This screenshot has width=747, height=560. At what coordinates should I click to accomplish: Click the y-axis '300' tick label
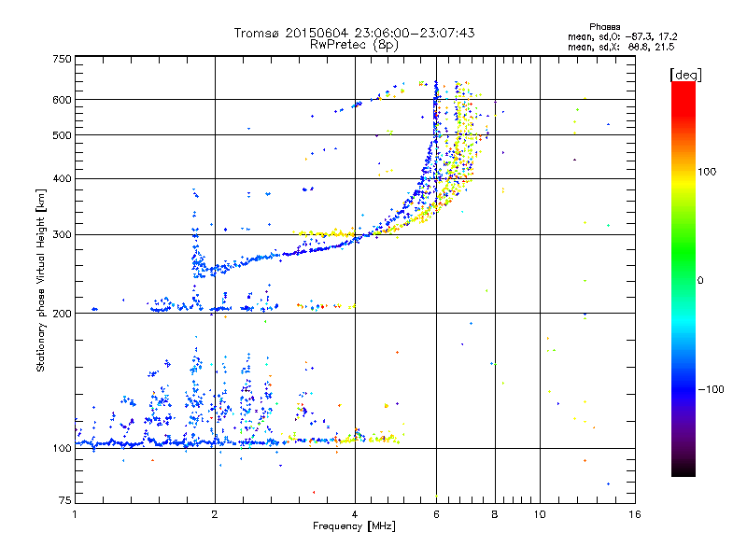click(62, 235)
